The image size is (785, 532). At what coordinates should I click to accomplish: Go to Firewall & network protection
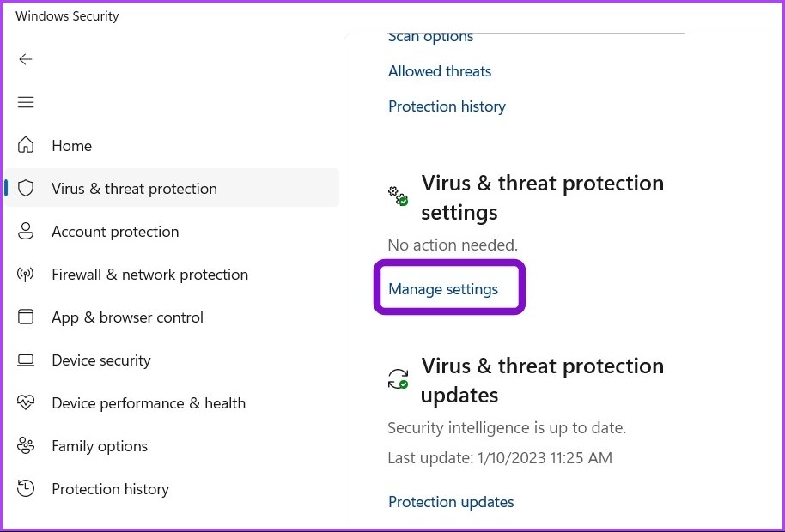149,275
